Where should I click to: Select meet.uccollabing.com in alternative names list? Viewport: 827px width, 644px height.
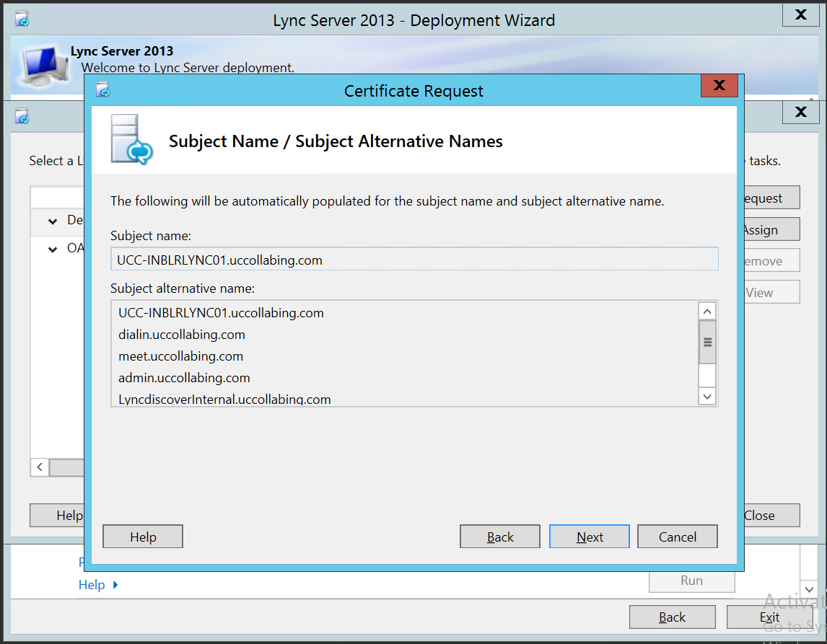pos(180,356)
